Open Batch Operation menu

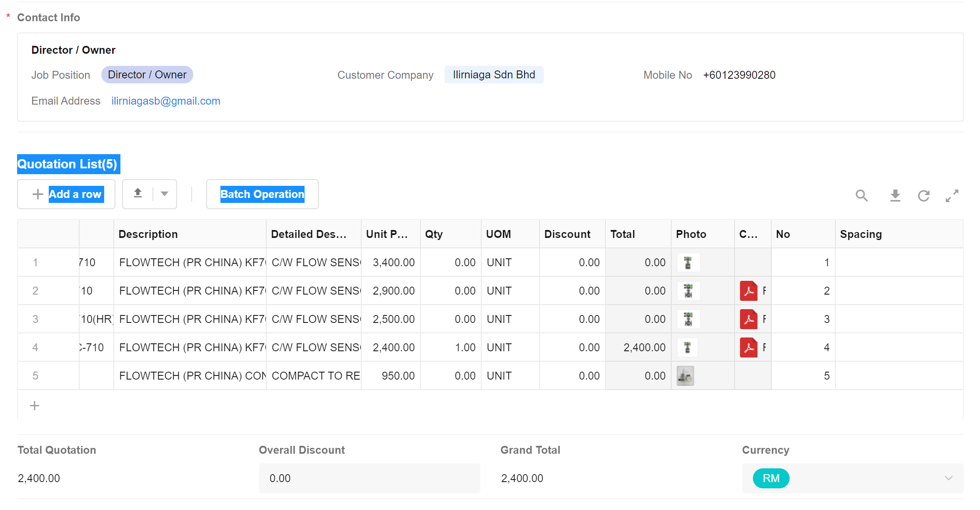tap(262, 194)
